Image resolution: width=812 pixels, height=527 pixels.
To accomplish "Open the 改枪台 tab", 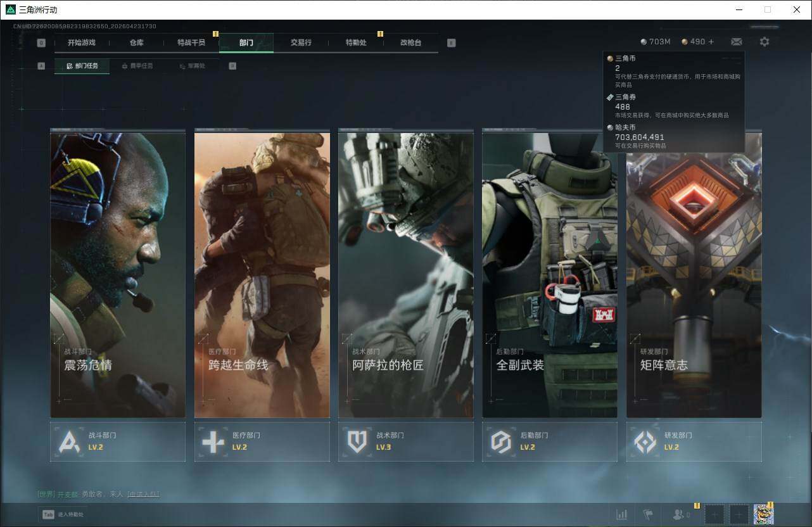I will point(410,42).
